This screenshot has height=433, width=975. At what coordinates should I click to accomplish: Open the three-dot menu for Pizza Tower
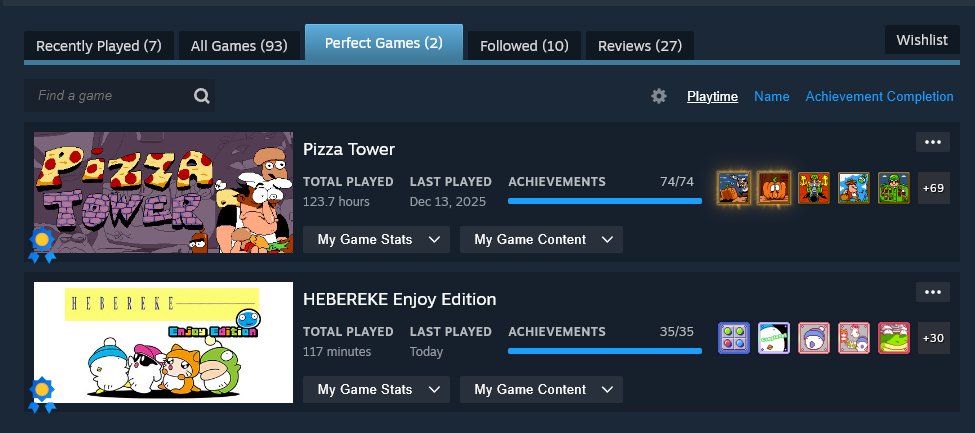933,142
